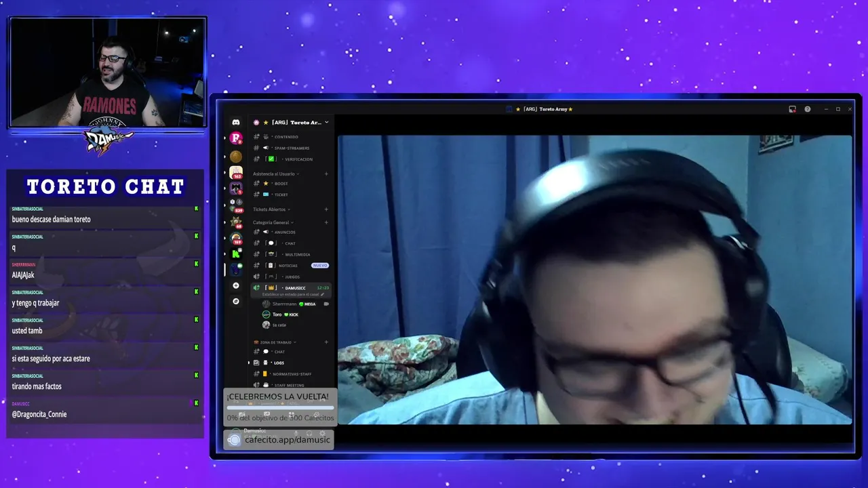Open the purple server icon with badge 1
The width and height of the screenshot is (868, 488).
point(235,188)
